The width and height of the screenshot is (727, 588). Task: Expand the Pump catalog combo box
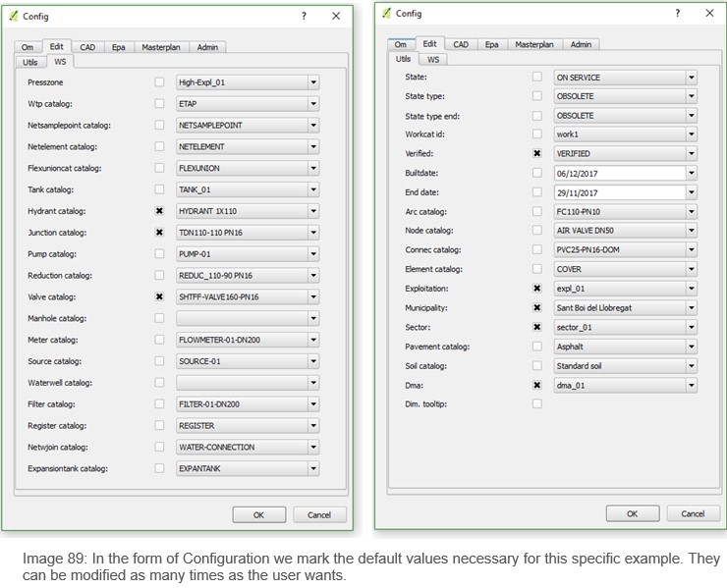[312, 254]
